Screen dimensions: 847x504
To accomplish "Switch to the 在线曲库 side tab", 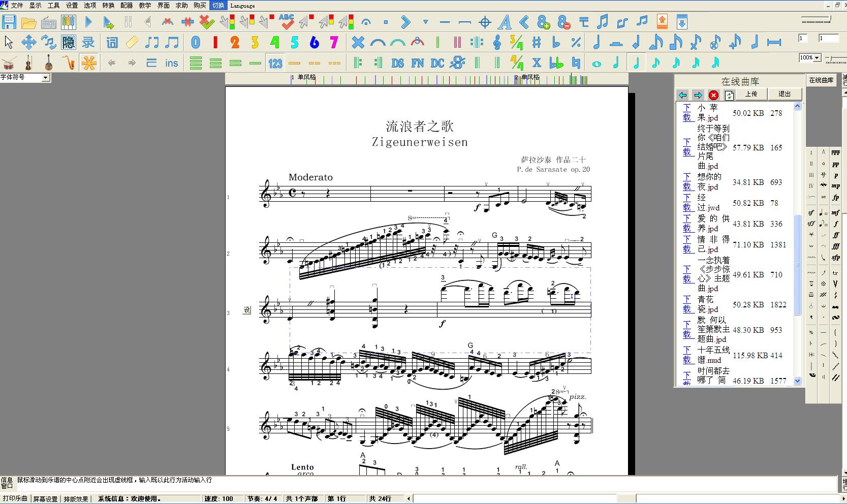I will pos(821,80).
